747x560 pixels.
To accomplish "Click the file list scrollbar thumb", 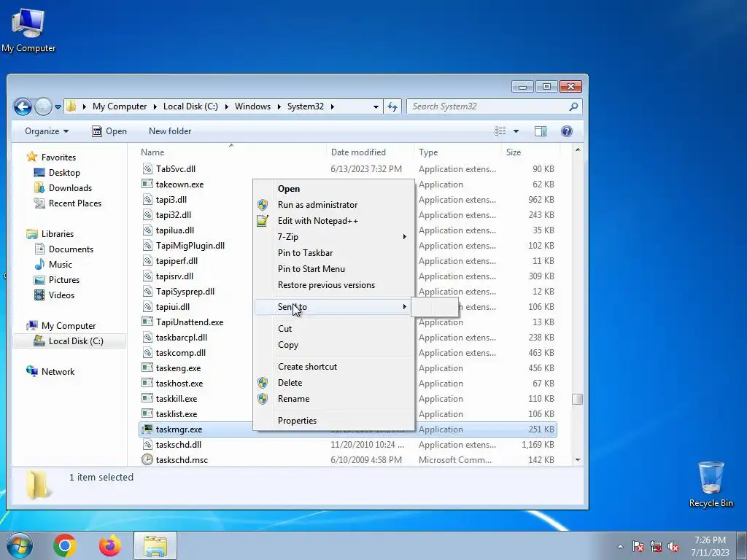I will (x=578, y=399).
